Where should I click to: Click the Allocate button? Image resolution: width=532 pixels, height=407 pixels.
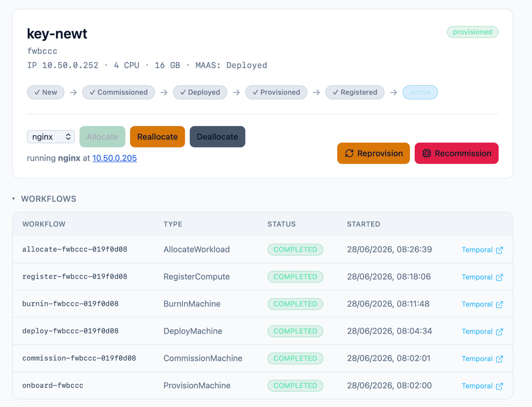(x=102, y=137)
